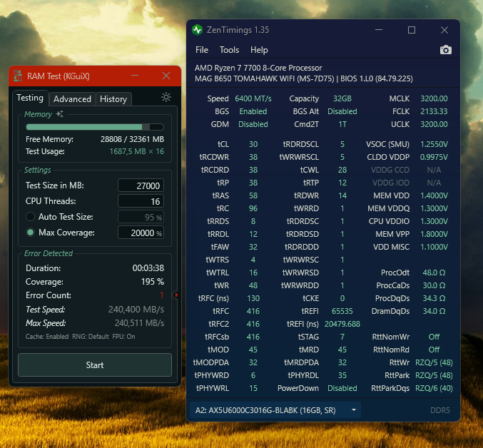Click the RttParkDqs value RZQ/6 (40)
Screen dimensions: 483x448
coord(434,388)
